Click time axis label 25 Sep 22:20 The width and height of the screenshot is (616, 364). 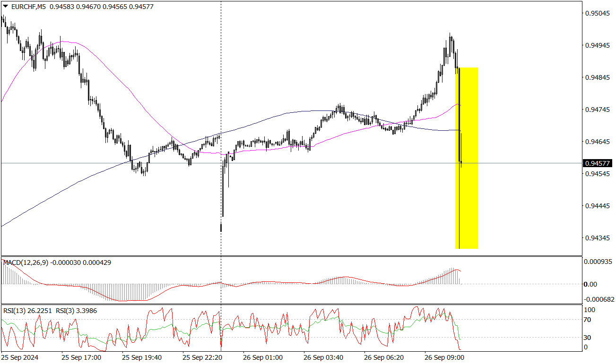tap(202, 357)
